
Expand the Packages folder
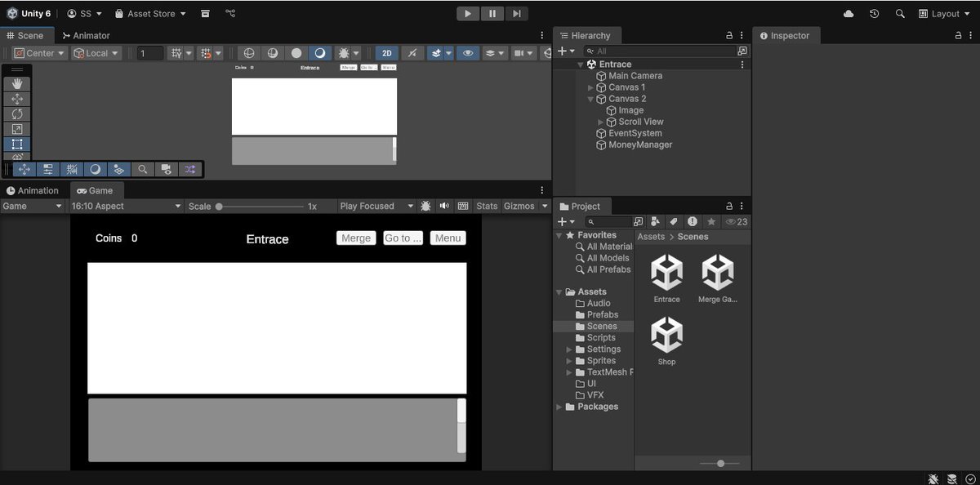pyautogui.click(x=559, y=407)
